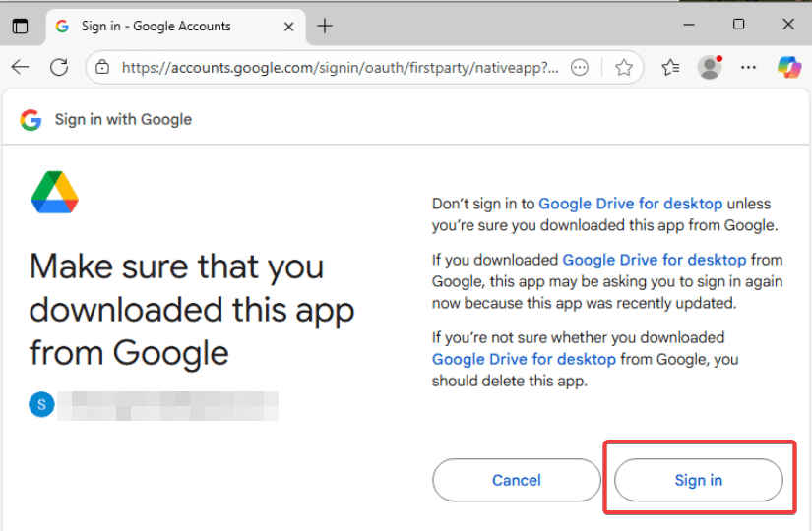View site information via lock icon
This screenshot has width=812, height=531.
pos(103,68)
